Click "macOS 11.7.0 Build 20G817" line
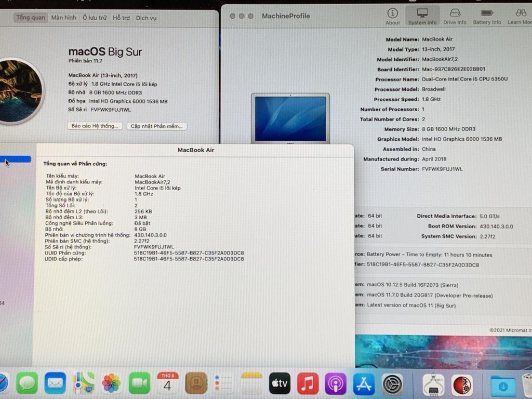The image size is (532, 399). point(430,296)
